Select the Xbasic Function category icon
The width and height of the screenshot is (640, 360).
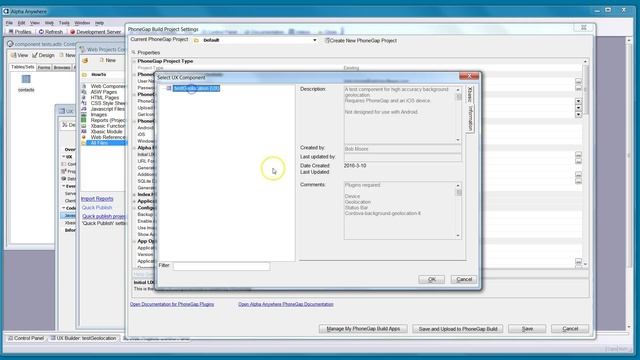coord(84,126)
